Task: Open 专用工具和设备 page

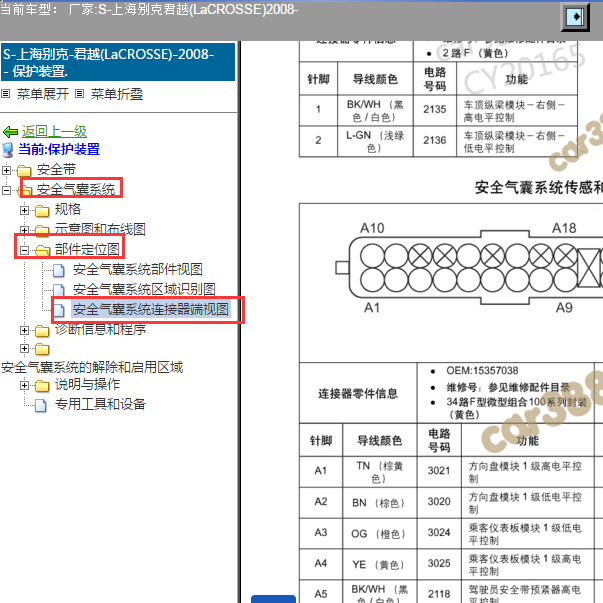Action: (x=100, y=404)
